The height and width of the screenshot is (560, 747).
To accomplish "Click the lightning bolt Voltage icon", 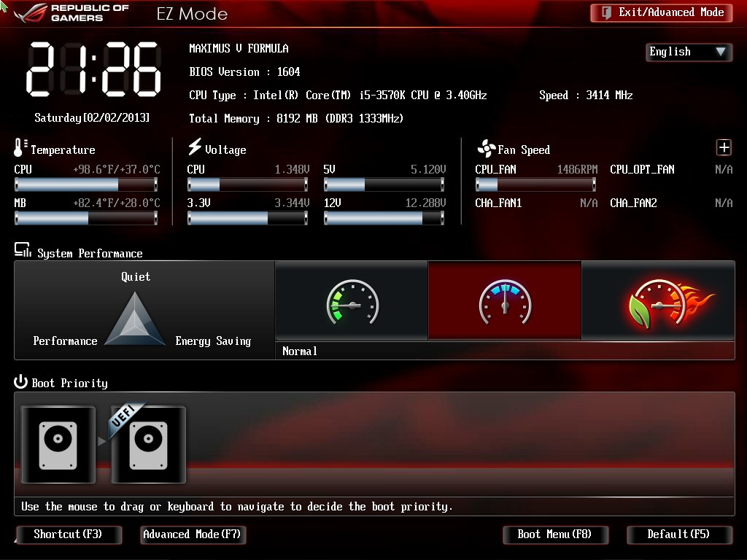I will click(194, 147).
